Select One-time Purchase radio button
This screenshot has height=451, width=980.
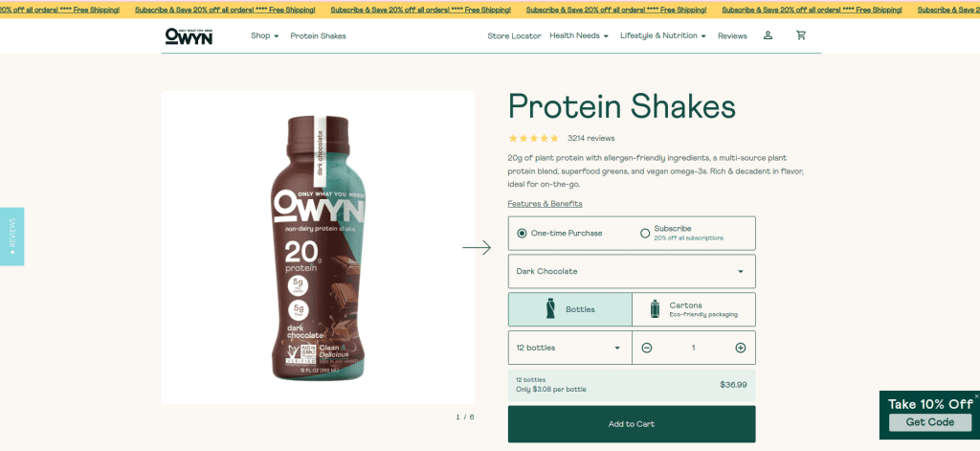coord(522,234)
